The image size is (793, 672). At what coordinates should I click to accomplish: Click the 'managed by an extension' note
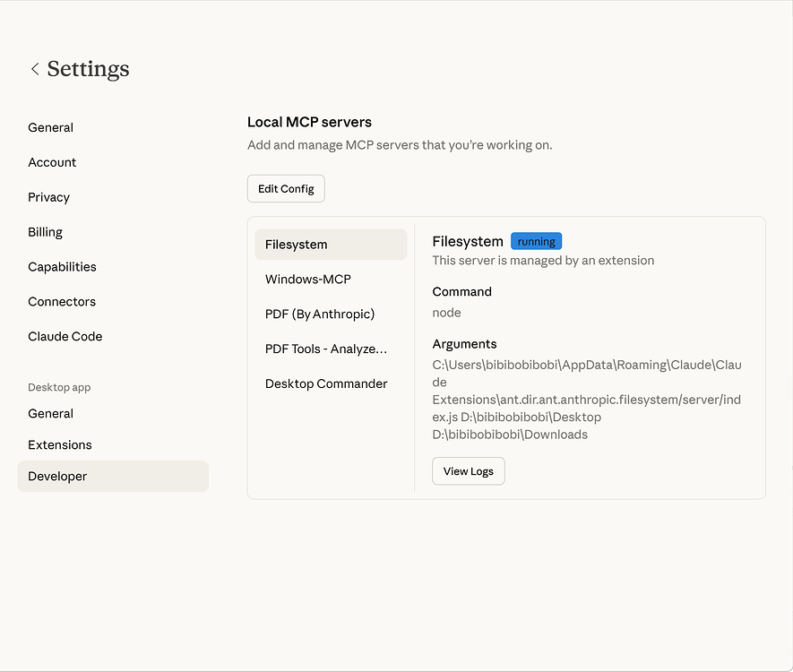click(543, 261)
